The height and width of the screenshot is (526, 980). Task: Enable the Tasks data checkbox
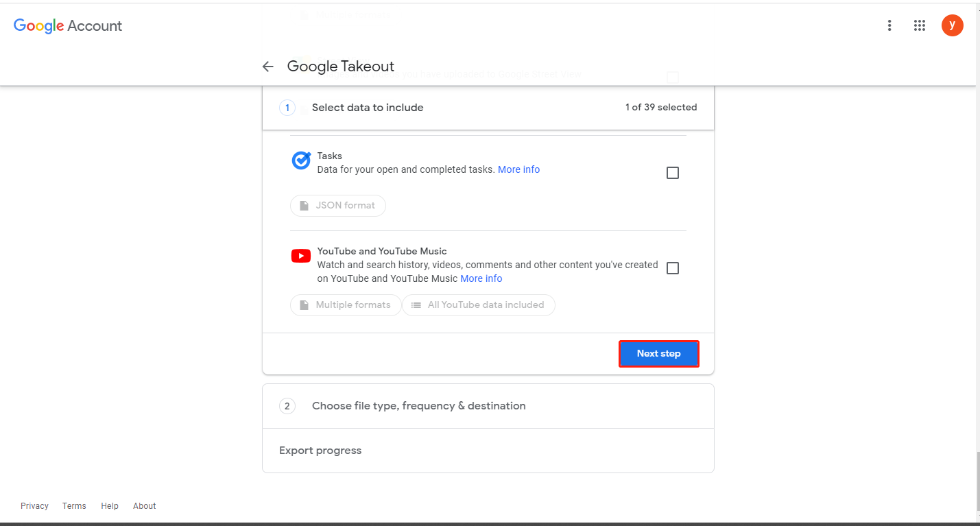[672, 172]
